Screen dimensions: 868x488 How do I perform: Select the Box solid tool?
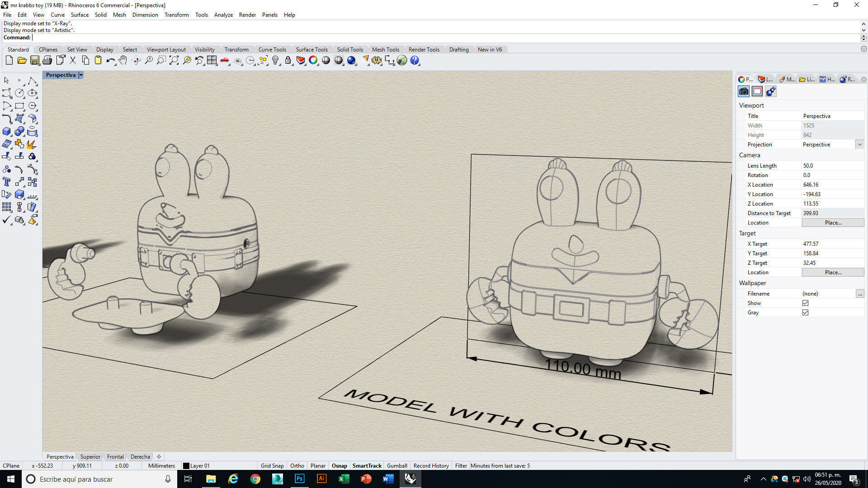pyautogui.click(x=6, y=131)
